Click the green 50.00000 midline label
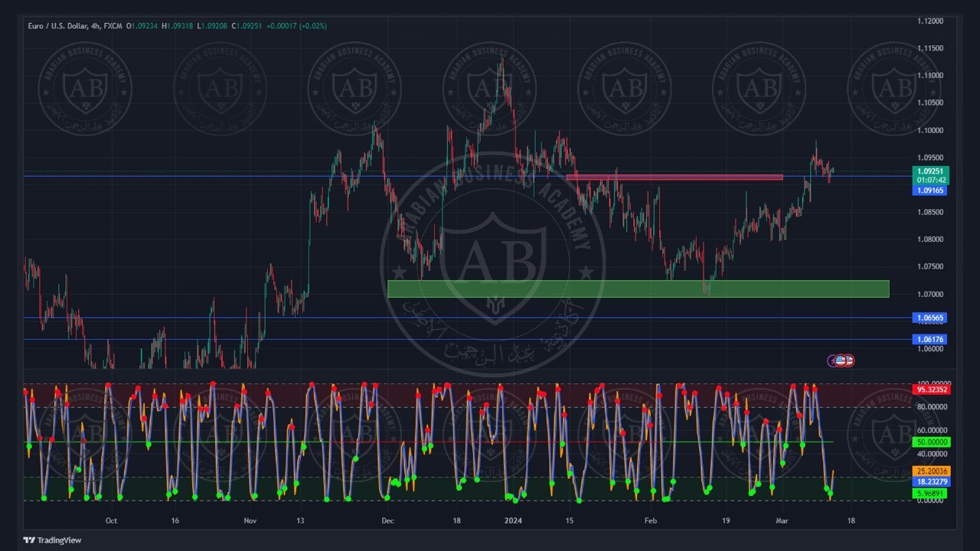 click(931, 442)
